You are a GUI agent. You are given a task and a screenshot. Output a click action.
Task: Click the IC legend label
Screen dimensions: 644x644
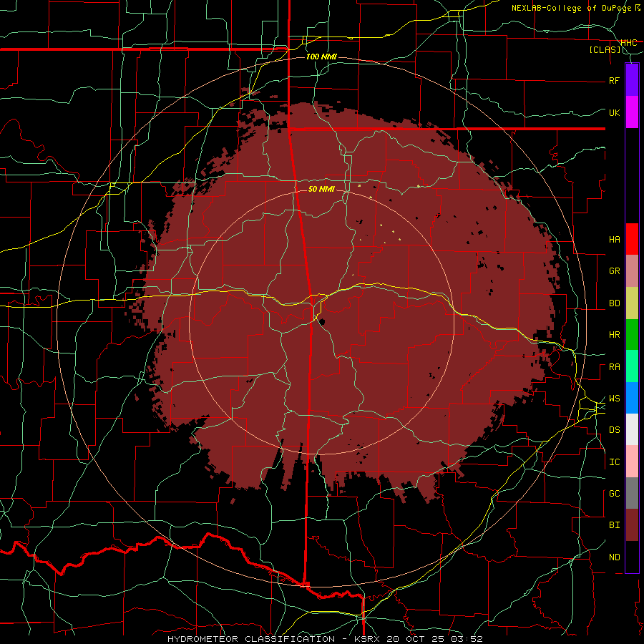click(x=614, y=462)
